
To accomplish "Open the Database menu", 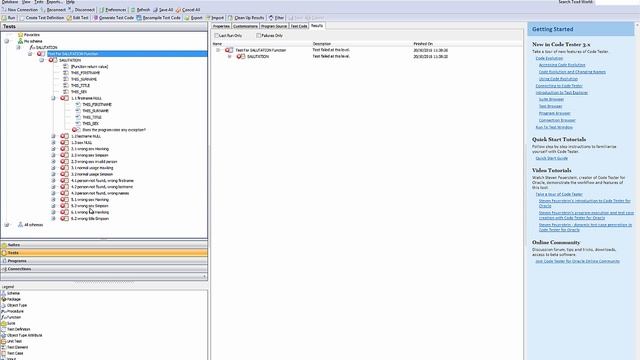I will [9, 2].
